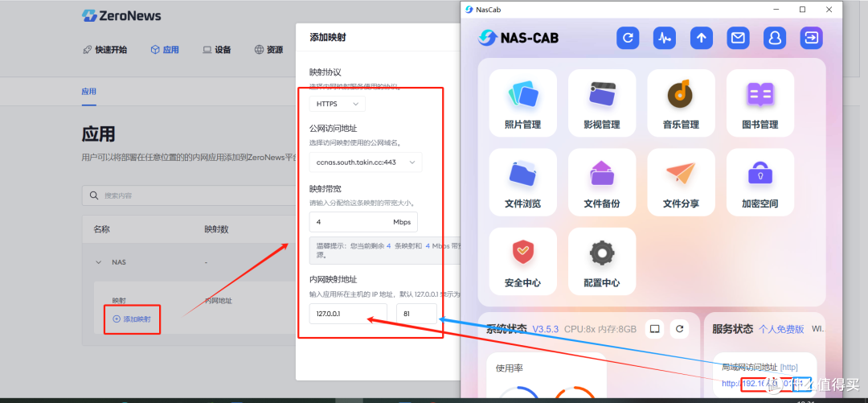Click the 添加映射 add mapping link

click(x=132, y=319)
